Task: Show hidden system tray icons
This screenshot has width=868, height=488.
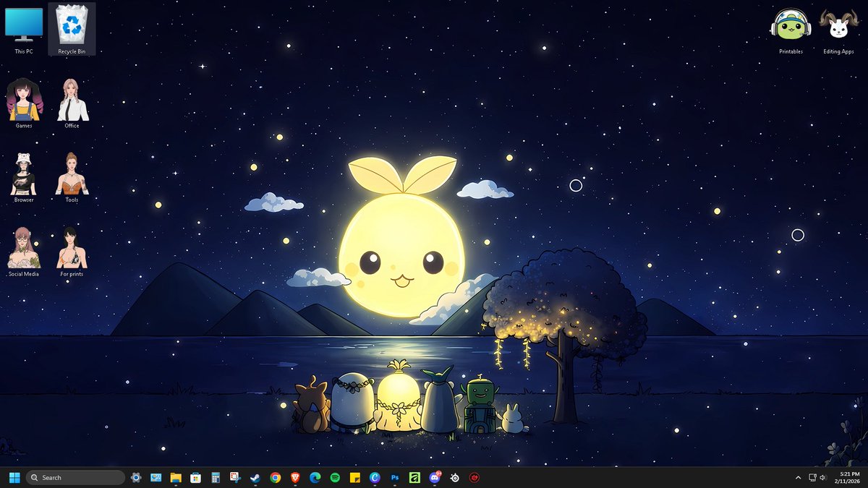Action: click(x=798, y=477)
